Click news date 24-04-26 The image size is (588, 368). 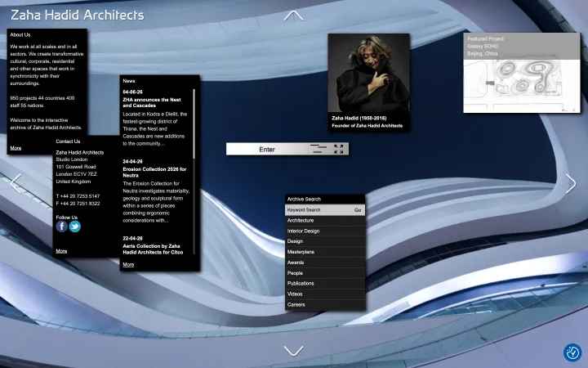coord(133,161)
